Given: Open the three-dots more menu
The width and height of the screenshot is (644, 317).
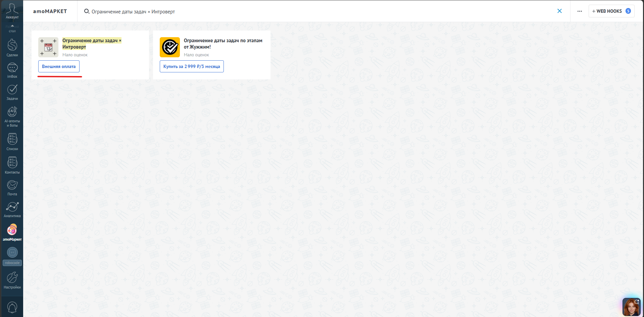Looking at the screenshot, I should (580, 11).
